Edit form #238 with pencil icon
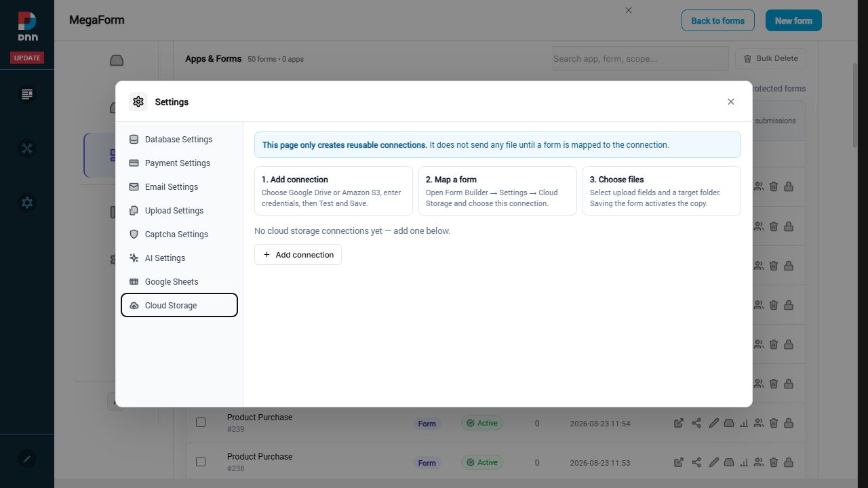 (713, 462)
